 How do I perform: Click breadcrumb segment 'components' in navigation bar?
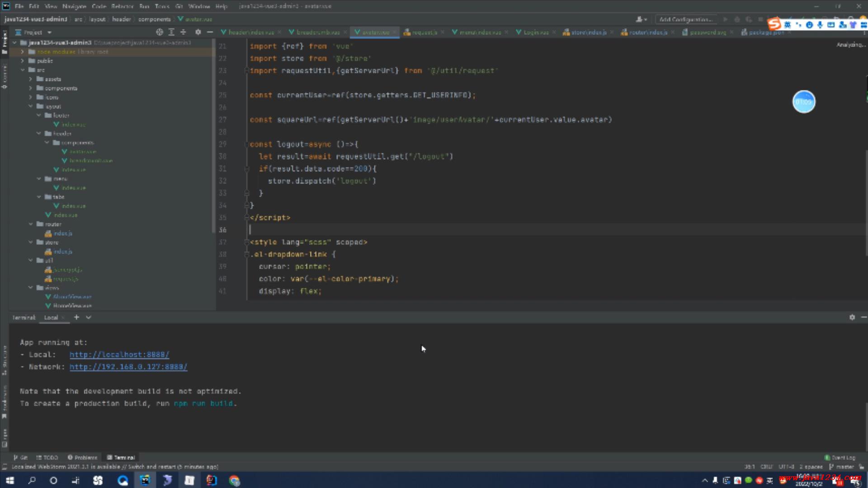point(154,19)
